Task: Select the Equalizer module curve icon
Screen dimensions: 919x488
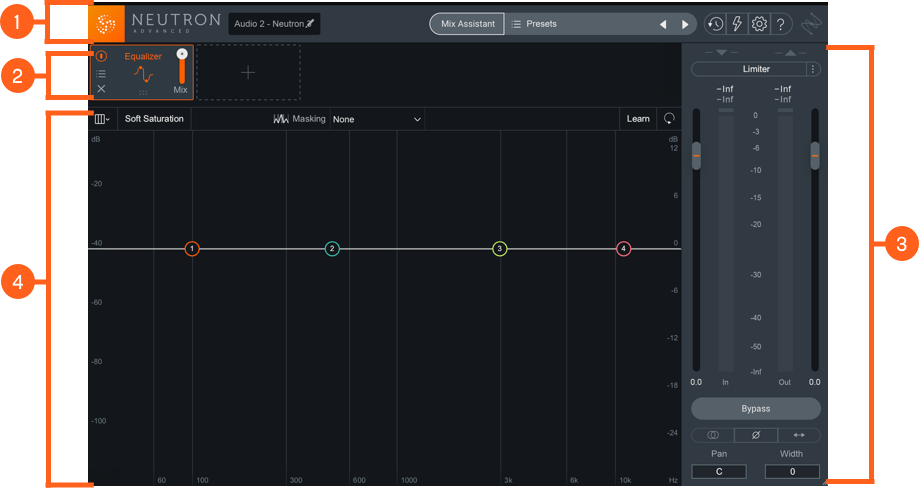Action: (143, 74)
